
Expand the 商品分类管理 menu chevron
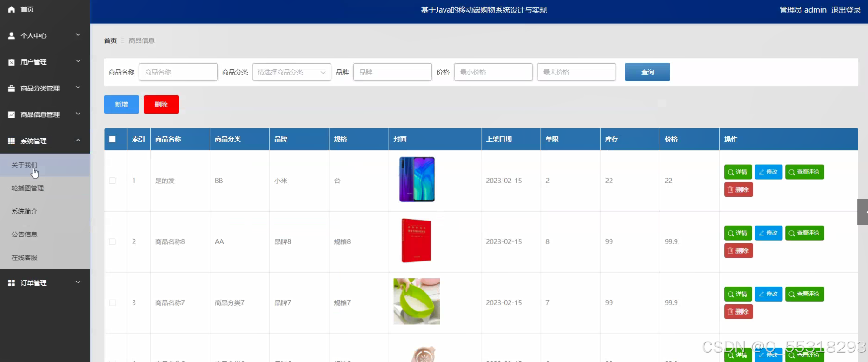78,87
